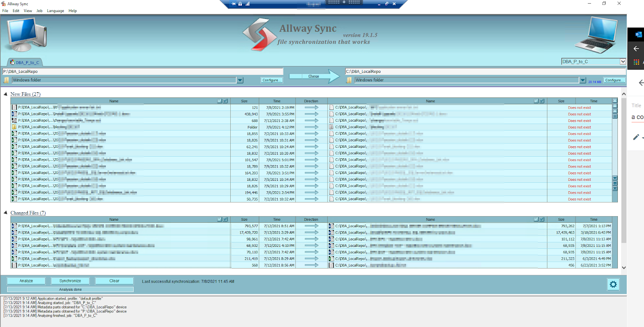Open right Windows folder type dropdown
This screenshot has height=327, width=644.
pos(582,80)
